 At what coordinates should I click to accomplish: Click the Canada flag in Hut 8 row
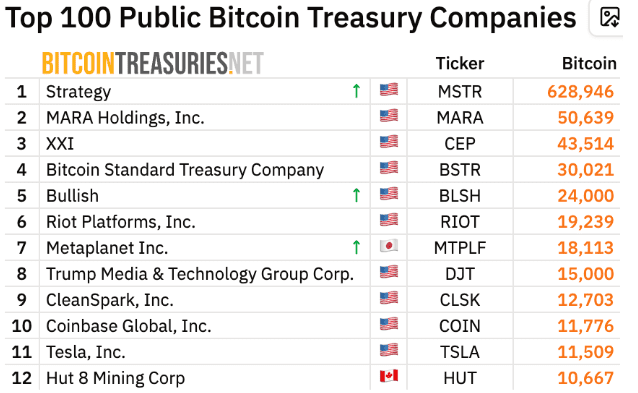click(389, 376)
